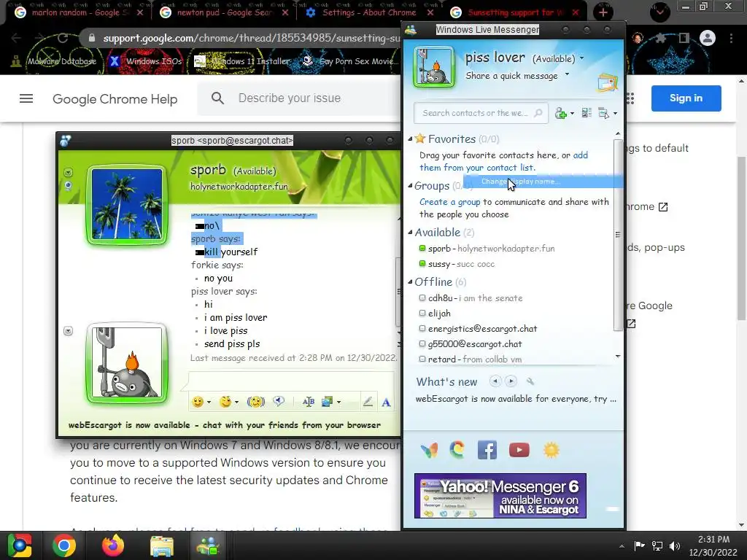This screenshot has height=560, width=747.
Task: Click the show menu icon in Messenger
Action: (x=603, y=113)
